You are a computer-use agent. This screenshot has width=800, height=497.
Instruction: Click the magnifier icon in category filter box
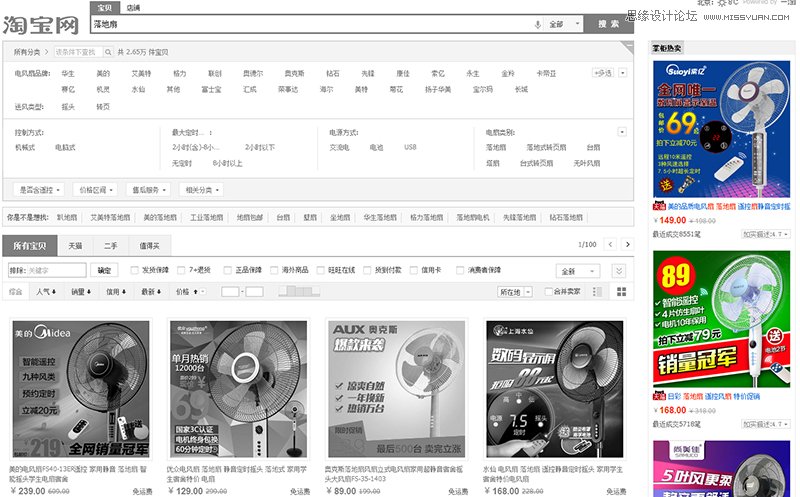108,52
